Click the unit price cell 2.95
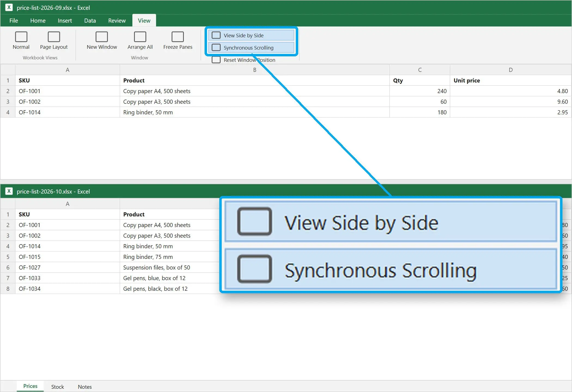 (511, 112)
